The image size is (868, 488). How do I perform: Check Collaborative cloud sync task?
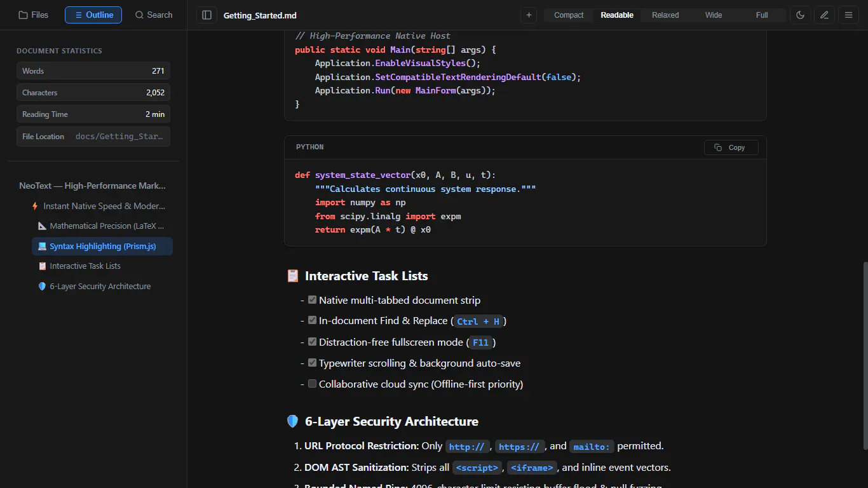click(x=312, y=384)
